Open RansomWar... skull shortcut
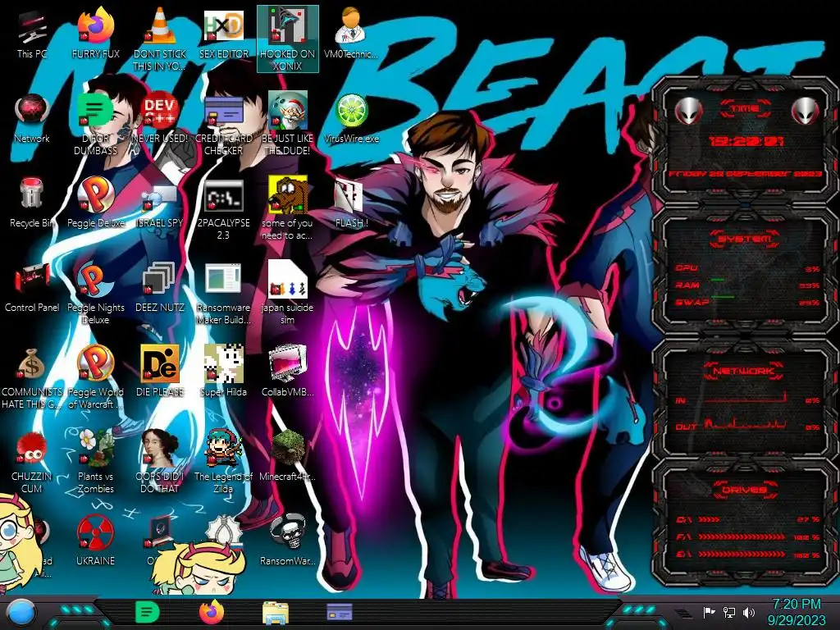 [288, 541]
